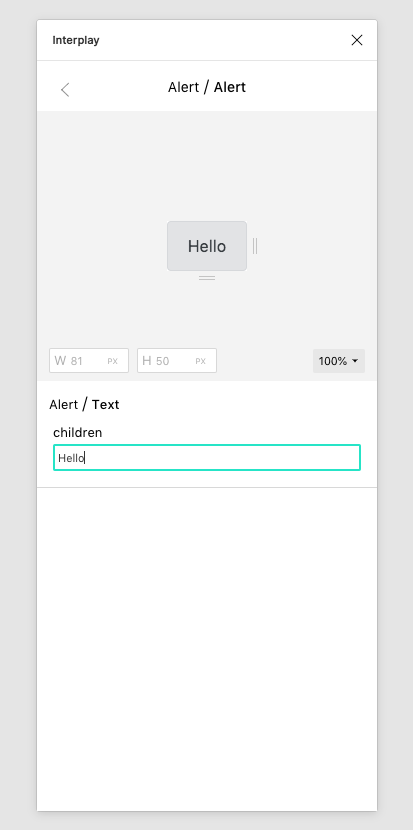Viewport: 413px width, 830px height.
Task: Select the Hello alert preview component
Action: (x=207, y=246)
